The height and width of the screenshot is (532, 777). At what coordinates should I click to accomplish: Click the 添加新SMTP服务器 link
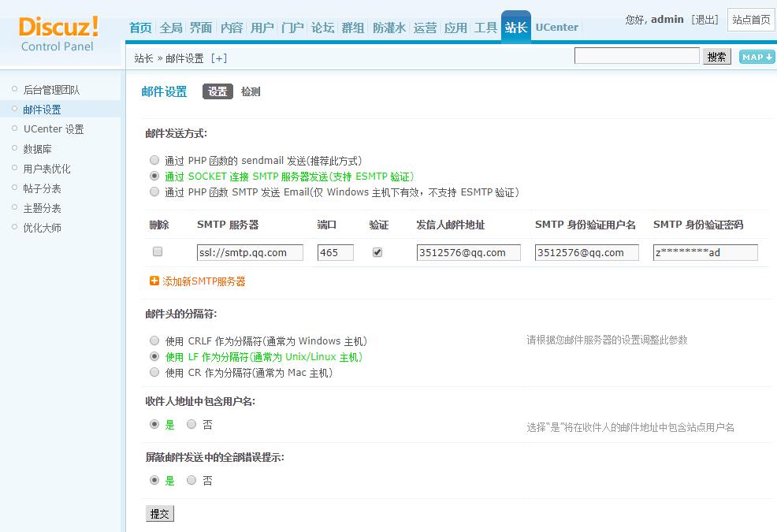click(x=203, y=281)
